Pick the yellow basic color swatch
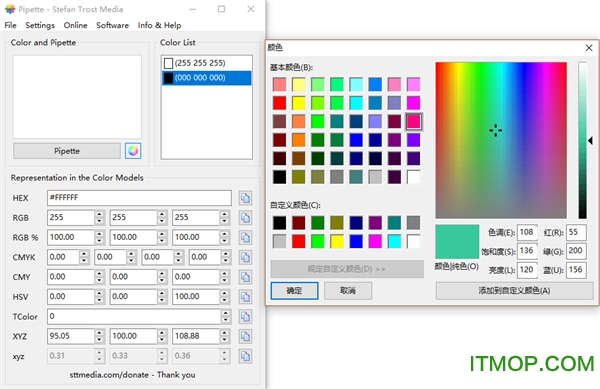The width and height of the screenshot is (600, 389). click(299, 103)
